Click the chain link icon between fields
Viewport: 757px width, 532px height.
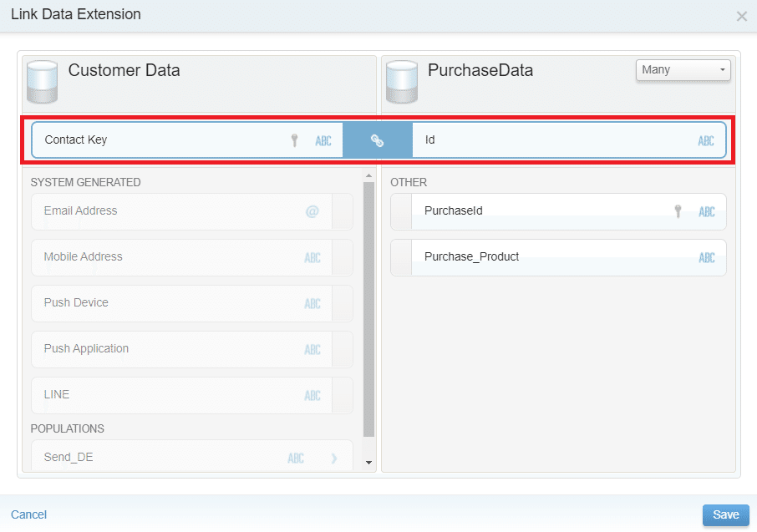(377, 140)
